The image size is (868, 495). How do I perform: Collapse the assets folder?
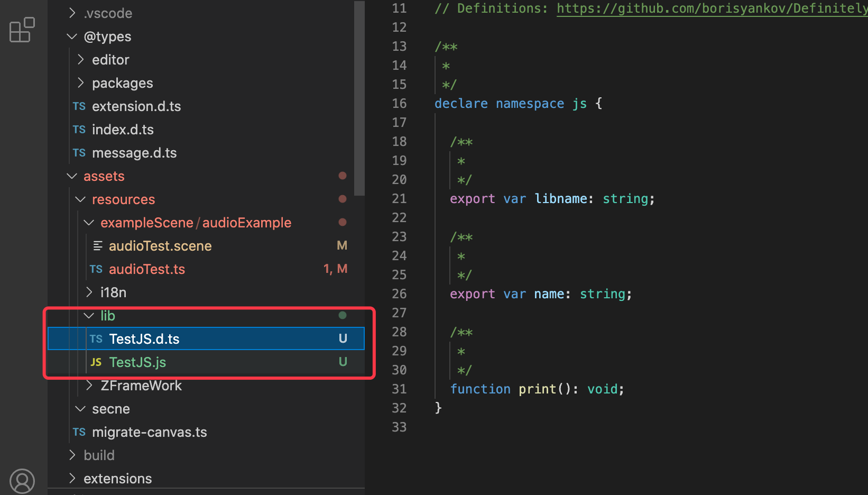(72, 176)
